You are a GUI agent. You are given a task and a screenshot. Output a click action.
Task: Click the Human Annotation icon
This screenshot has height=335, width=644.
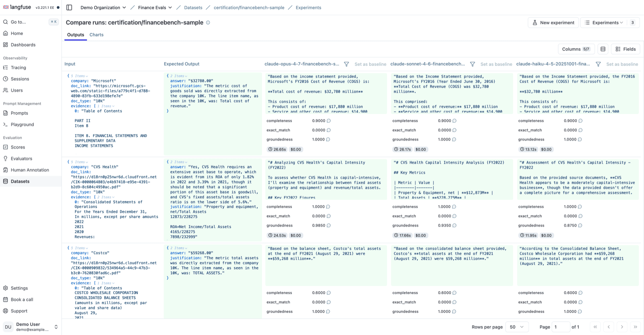[x=6, y=170]
